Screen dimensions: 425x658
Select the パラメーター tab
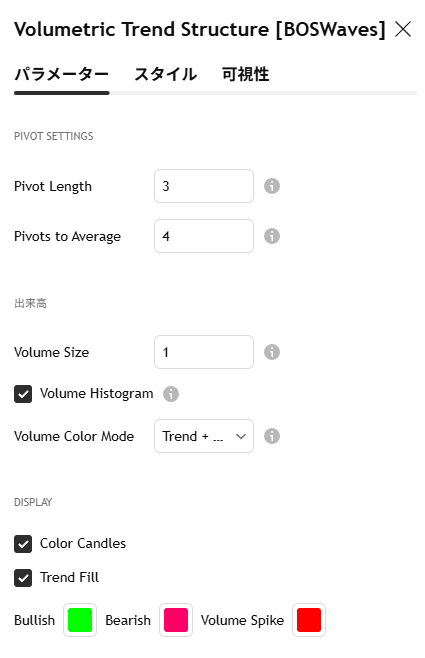(62, 75)
